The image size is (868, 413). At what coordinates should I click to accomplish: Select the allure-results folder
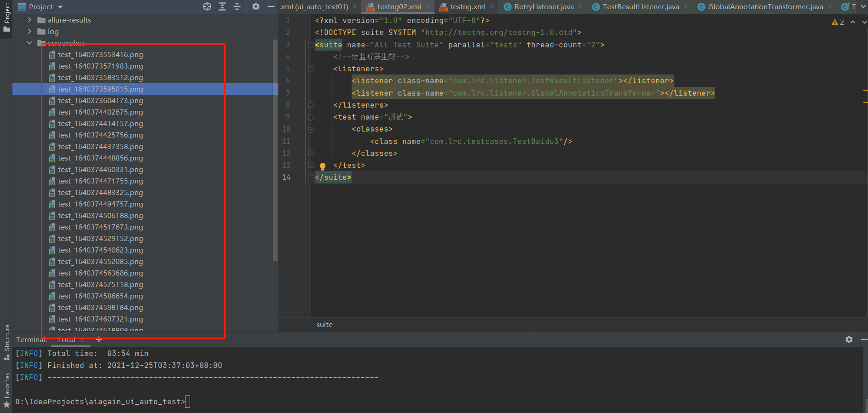point(69,20)
